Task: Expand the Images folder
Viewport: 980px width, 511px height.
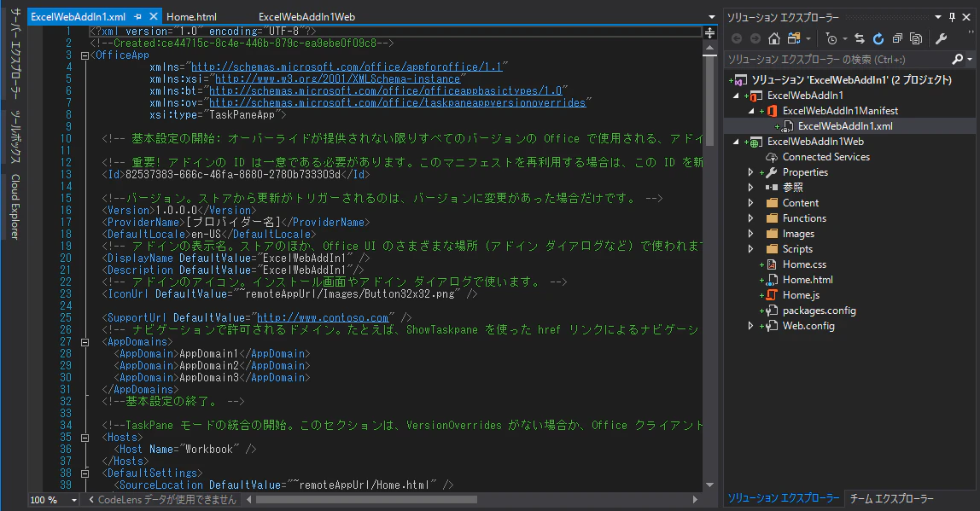Action: [750, 234]
